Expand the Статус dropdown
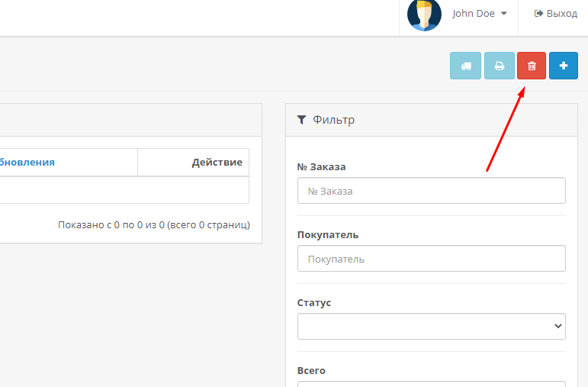Screen dimensions: 588x387 point(431,326)
